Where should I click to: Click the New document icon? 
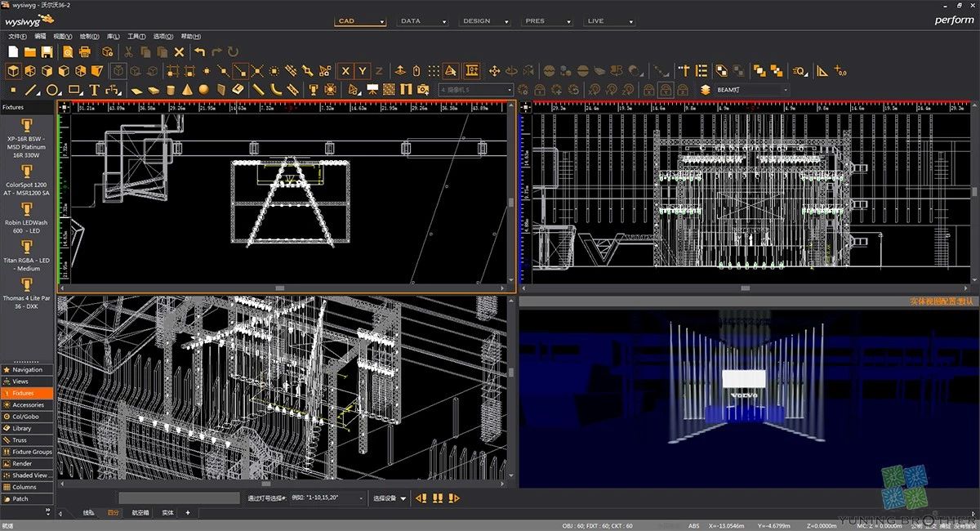coord(13,51)
